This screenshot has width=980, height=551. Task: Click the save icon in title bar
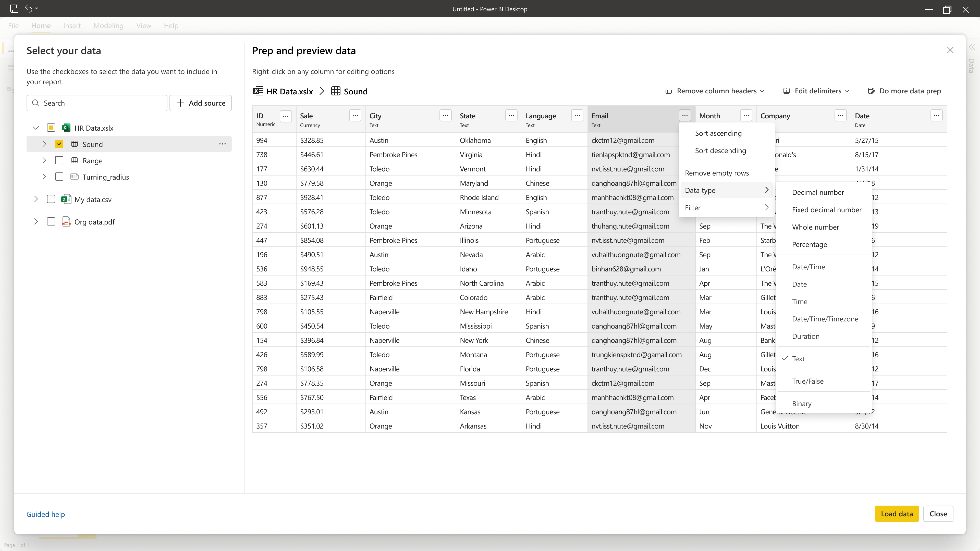[14, 8]
